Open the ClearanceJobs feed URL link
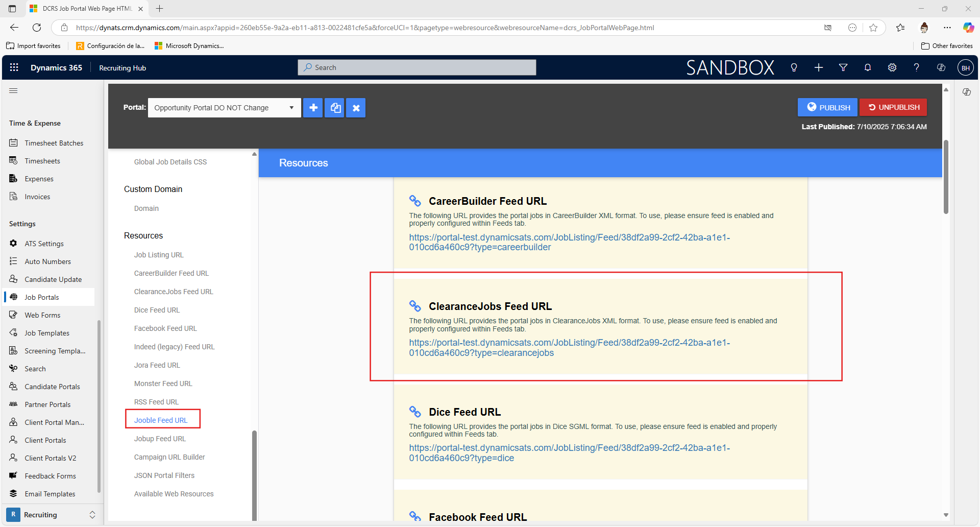980x527 pixels. click(569, 348)
